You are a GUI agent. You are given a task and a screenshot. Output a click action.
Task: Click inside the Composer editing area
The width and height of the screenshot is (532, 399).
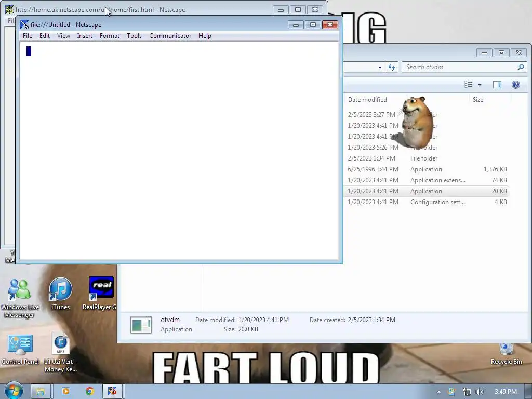[x=179, y=151]
